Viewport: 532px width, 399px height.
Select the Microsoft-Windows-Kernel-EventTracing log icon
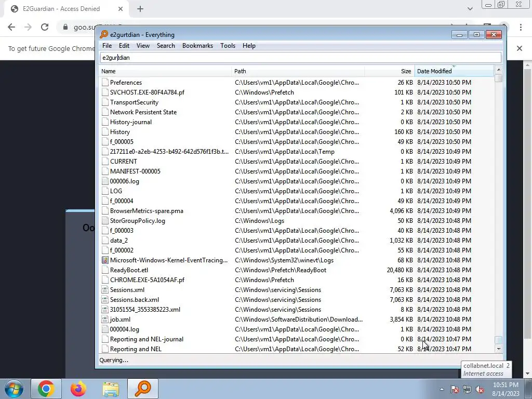click(x=105, y=260)
